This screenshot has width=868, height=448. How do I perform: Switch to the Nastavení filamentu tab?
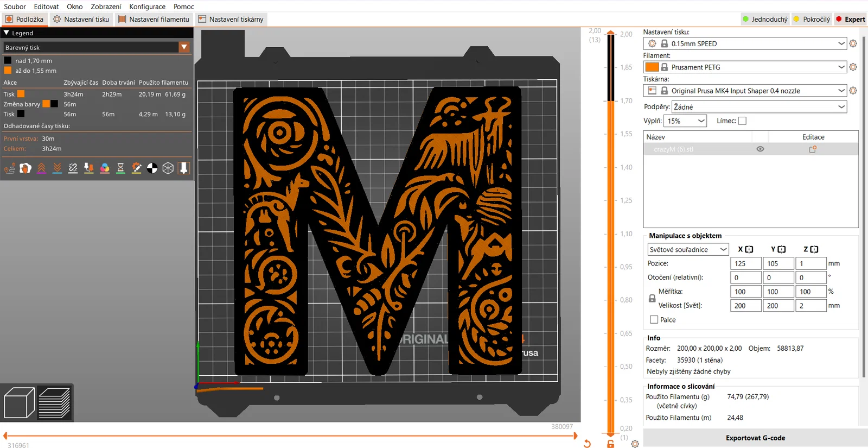pyautogui.click(x=154, y=19)
